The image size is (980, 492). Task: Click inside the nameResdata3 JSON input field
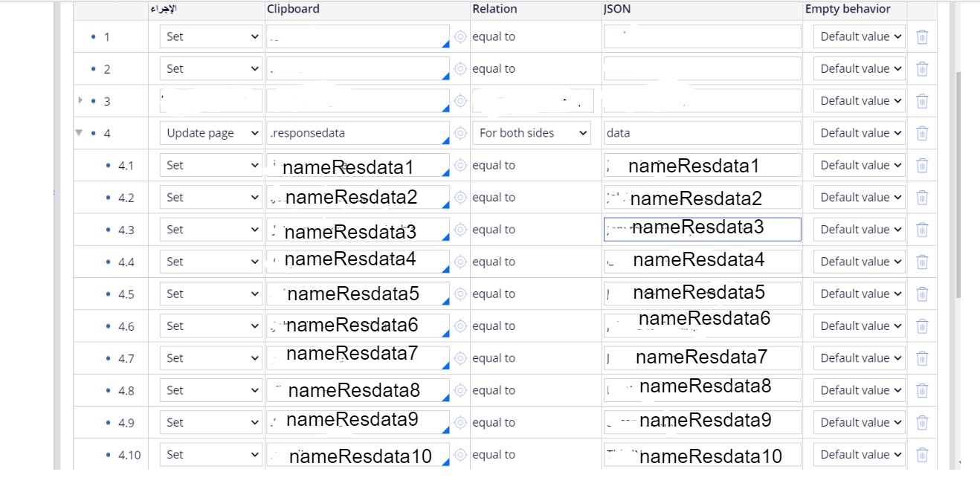tap(701, 229)
